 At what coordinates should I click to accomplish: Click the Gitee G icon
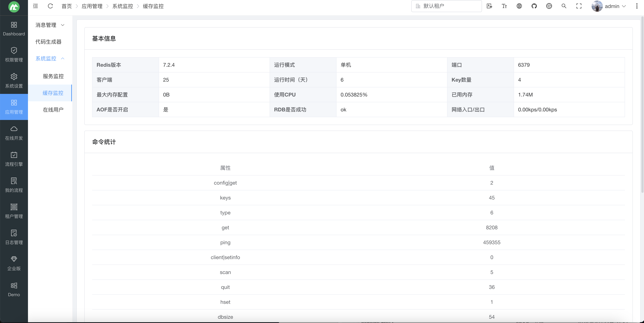coord(549,6)
